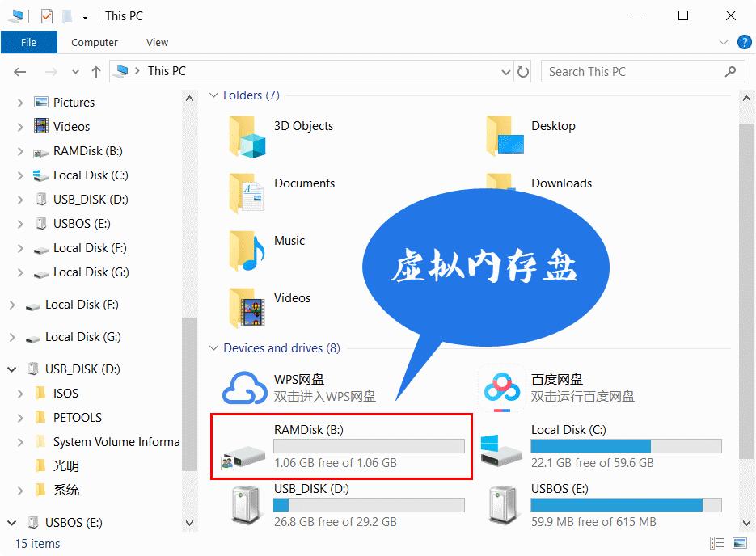Click the Back navigation arrow
This screenshot has width=756, height=556.
point(19,71)
